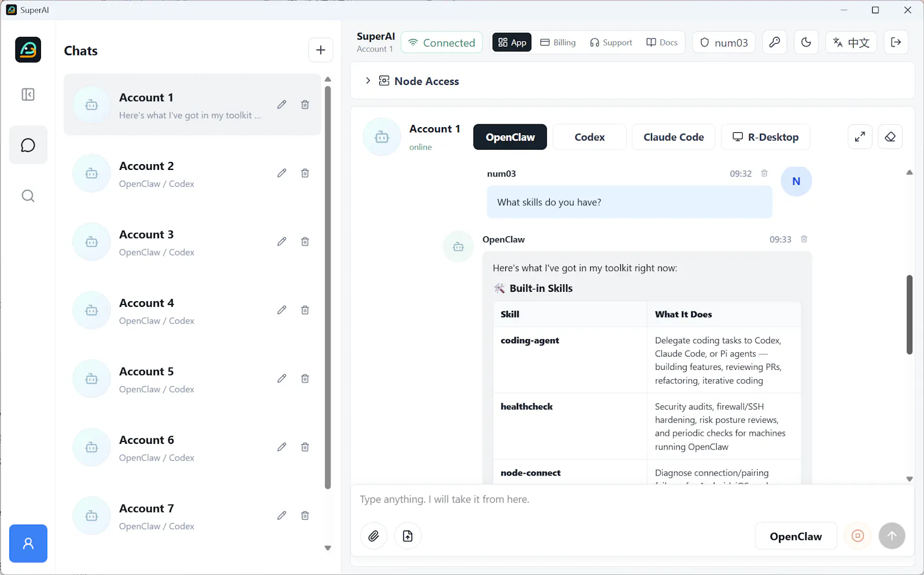Viewport: 924px width, 575px height.
Task: Delete the 09:32 user message
Action: coord(764,173)
